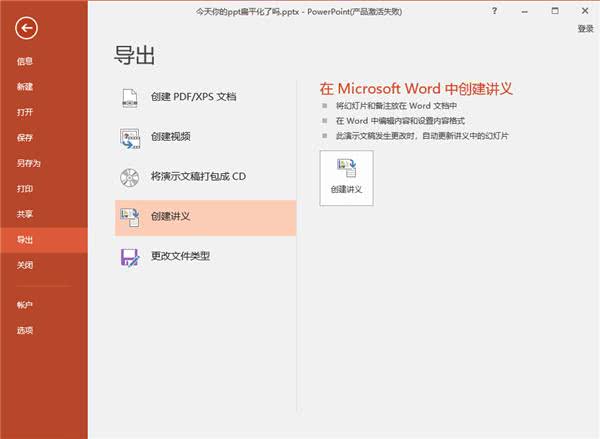This screenshot has width=600, height=439.
Task: Click the create video icon
Action: tap(130, 137)
